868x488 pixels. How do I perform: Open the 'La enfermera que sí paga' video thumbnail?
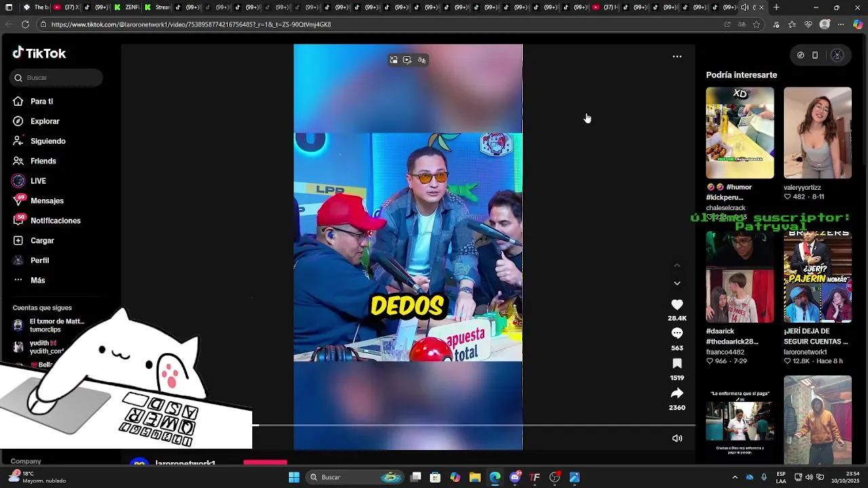click(740, 420)
